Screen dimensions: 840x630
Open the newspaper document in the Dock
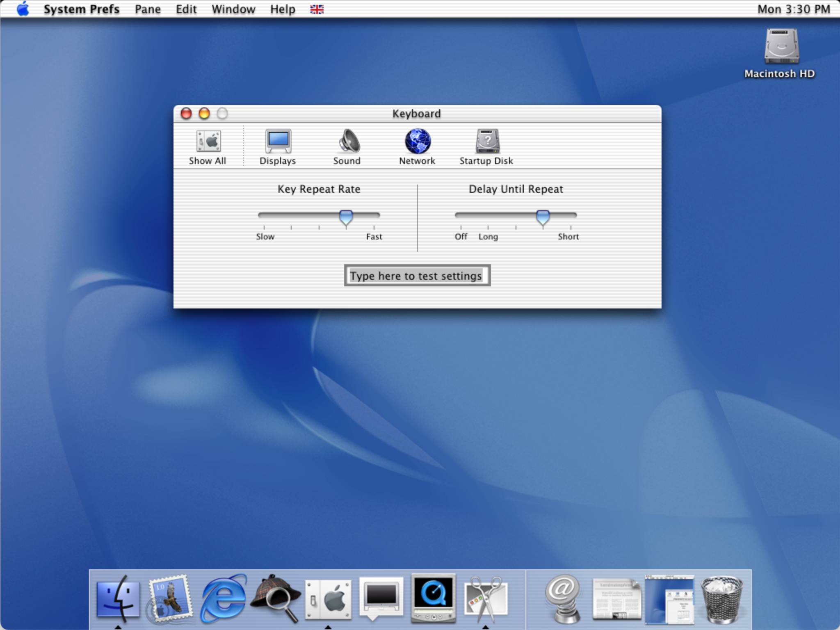click(x=616, y=599)
